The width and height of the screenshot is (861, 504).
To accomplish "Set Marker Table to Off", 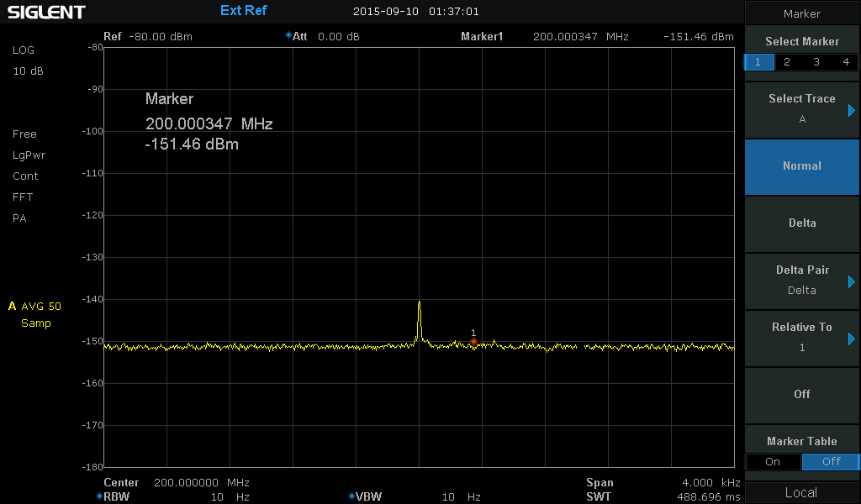I will point(831,461).
